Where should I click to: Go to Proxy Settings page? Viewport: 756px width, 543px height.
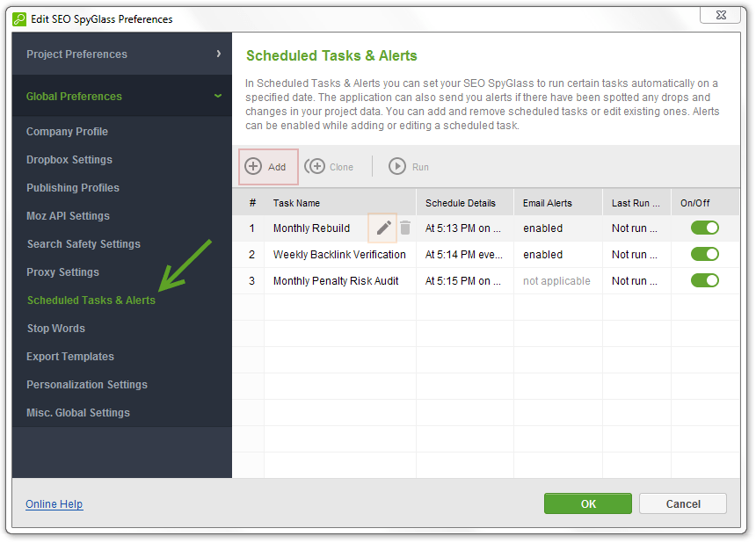(62, 272)
